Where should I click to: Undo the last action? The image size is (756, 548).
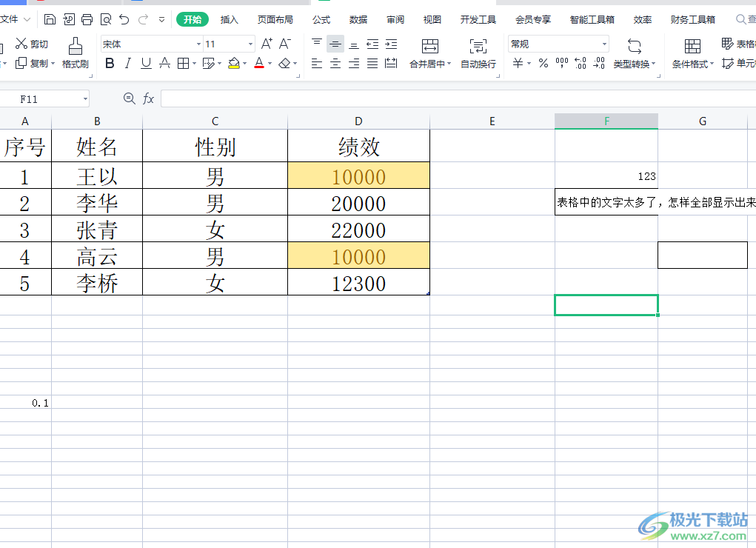[124, 20]
